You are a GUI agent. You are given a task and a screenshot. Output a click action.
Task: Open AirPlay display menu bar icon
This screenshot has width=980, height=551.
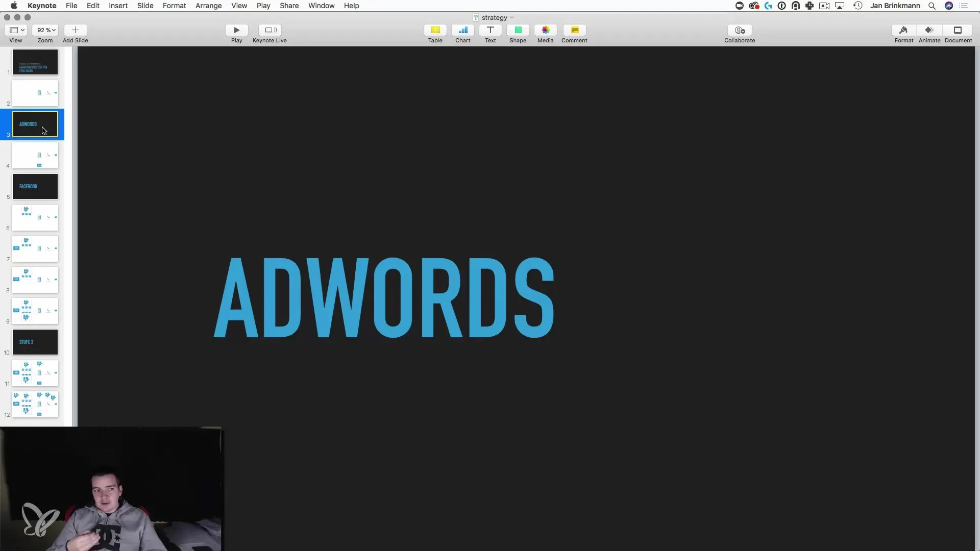(840, 6)
